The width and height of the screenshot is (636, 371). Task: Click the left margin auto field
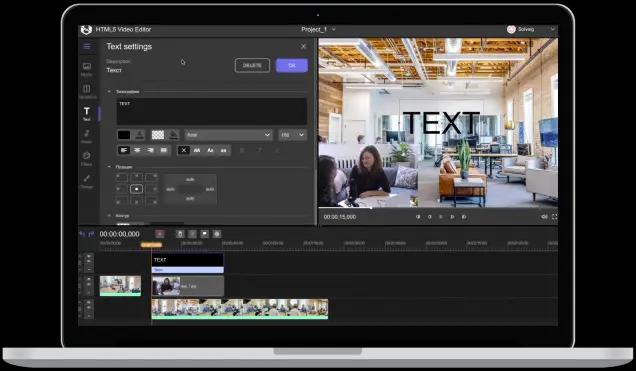(x=170, y=189)
